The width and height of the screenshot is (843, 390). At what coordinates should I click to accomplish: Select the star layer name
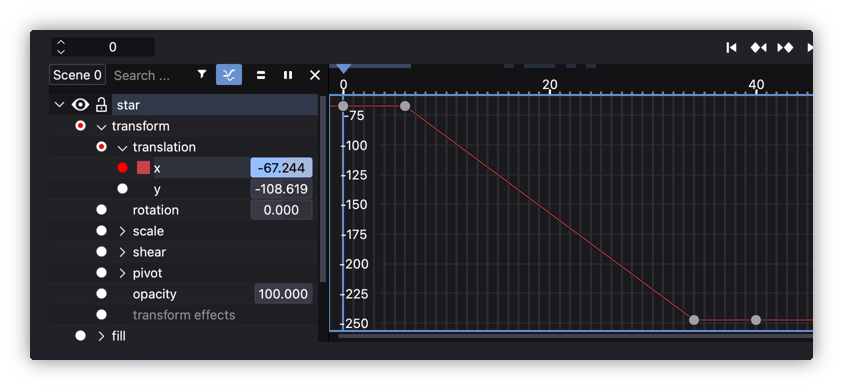(128, 105)
